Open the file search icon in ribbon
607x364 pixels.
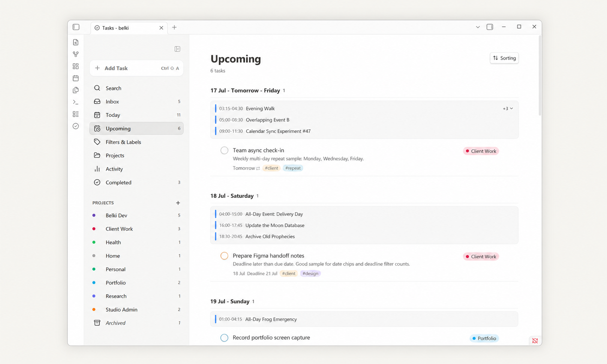tap(76, 42)
